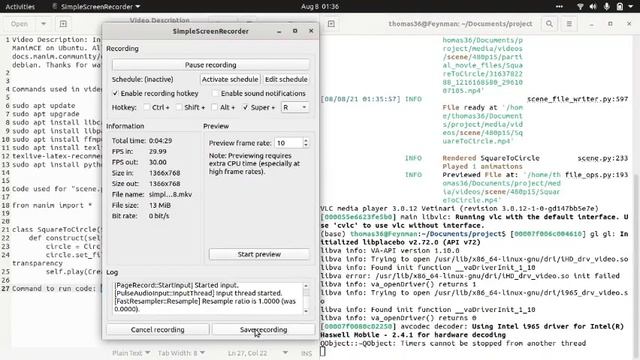
Task: Click 'Rendered SquareToCircle' in terminal
Action: pyautogui.click(x=491, y=158)
